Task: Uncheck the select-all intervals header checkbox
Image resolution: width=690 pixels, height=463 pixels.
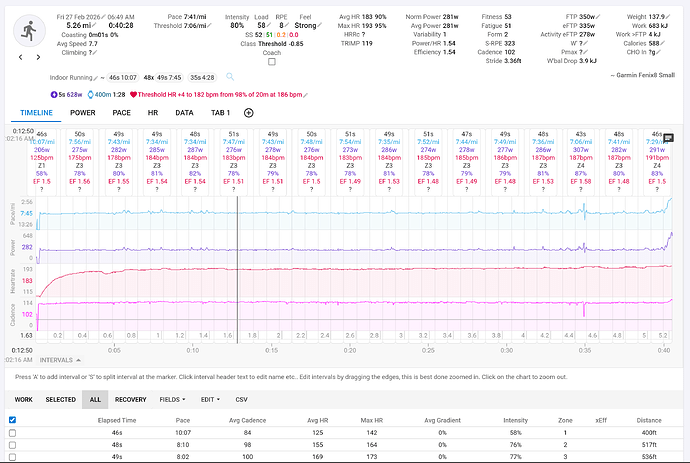Action: tap(13, 419)
